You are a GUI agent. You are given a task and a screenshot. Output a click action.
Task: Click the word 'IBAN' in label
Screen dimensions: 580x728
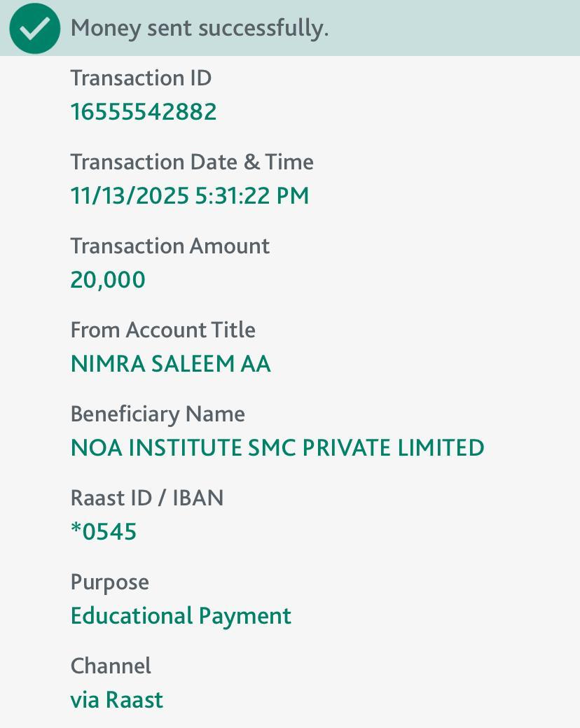click(198, 498)
